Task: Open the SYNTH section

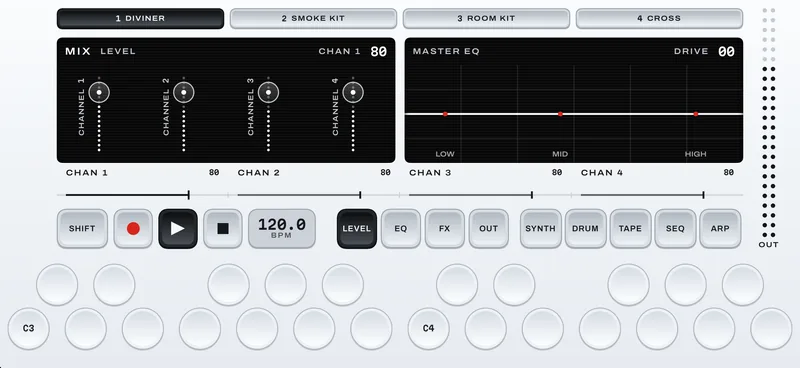Action: point(540,229)
